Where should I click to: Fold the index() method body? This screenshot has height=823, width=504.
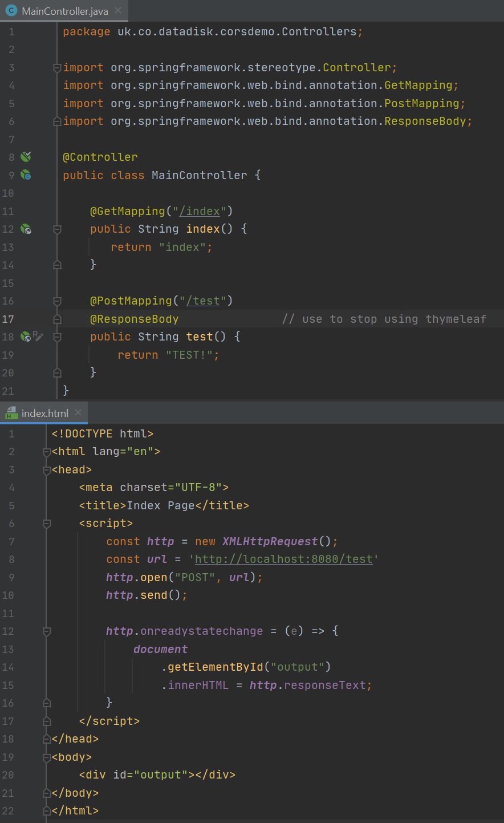(56, 229)
